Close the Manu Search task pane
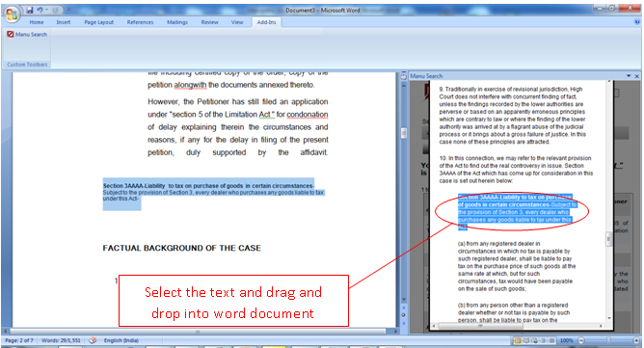Viewport: 644px width, 348px height. pyautogui.click(x=637, y=76)
